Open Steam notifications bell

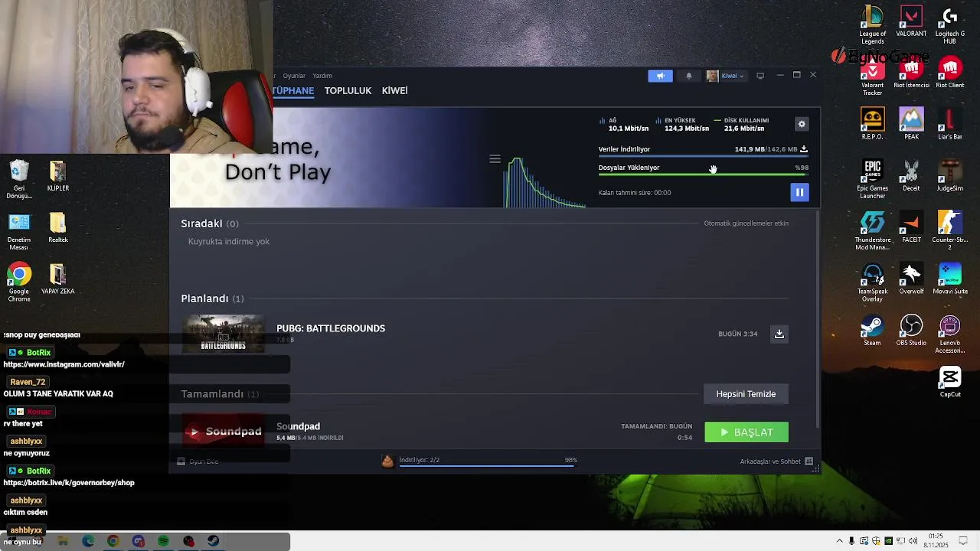[x=689, y=76]
